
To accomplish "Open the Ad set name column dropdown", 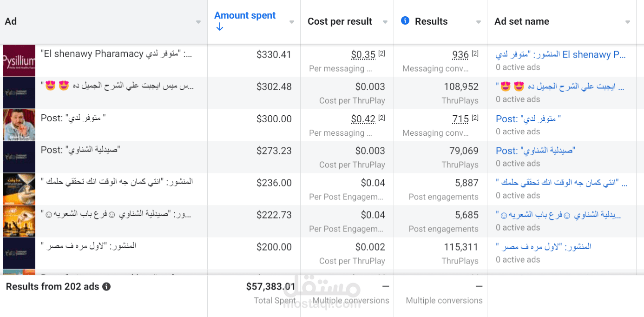I will tap(628, 22).
